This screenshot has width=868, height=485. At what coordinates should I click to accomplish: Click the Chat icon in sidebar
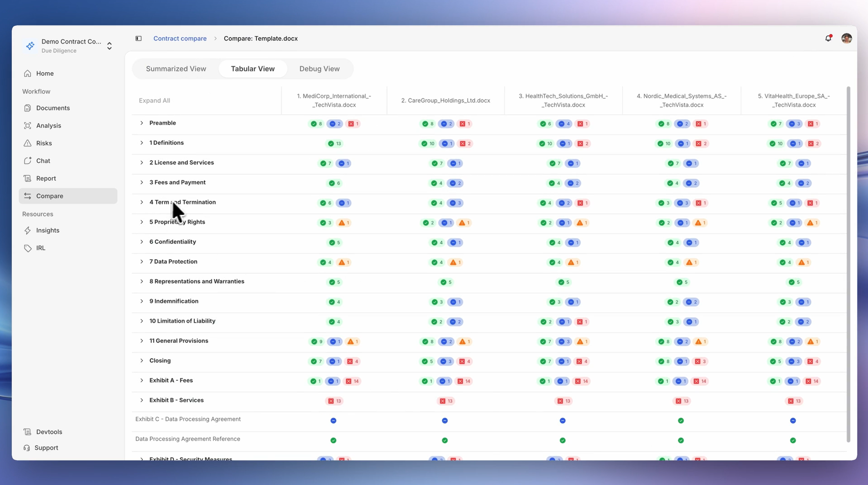(x=27, y=161)
